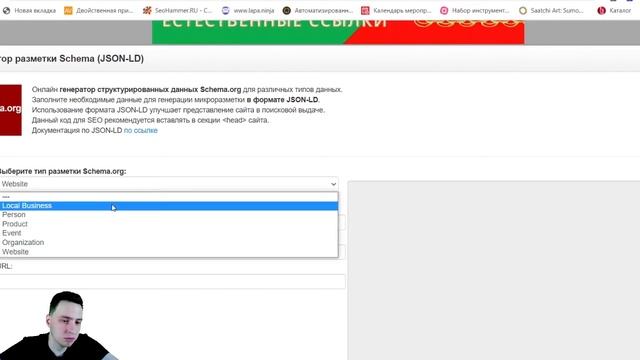This screenshot has height=360, width=640.
Task: Open www.lapa.ninja bookmark icon
Action: pyautogui.click(x=226, y=11)
